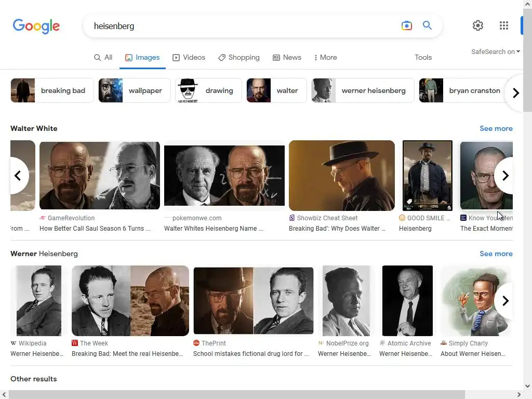Open the GOOD SMILE Heisenberg figure thumbnail
The width and height of the screenshot is (532, 399).
[428, 176]
